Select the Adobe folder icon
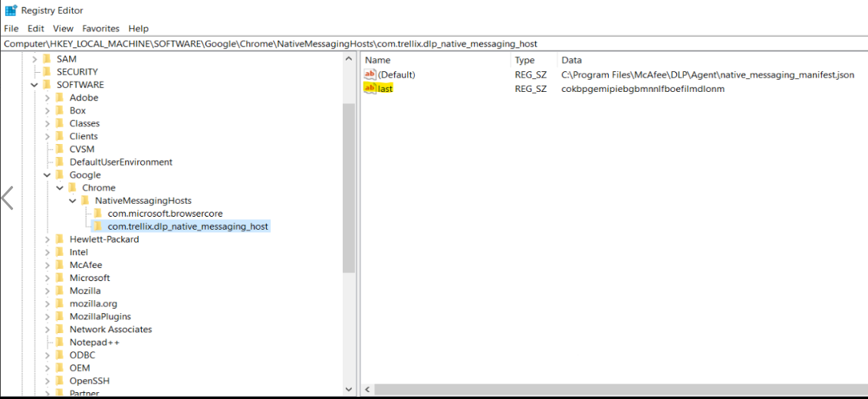Screen dimensions: 868x399 [60, 97]
